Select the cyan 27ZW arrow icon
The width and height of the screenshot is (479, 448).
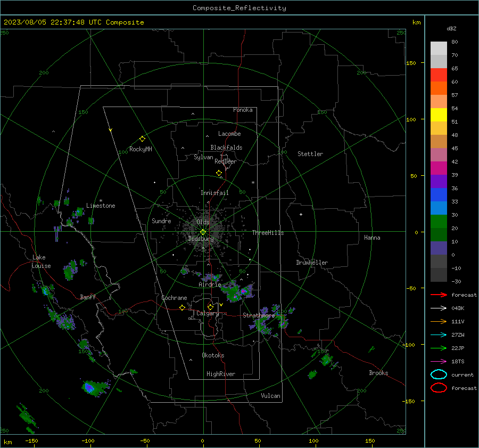point(439,335)
